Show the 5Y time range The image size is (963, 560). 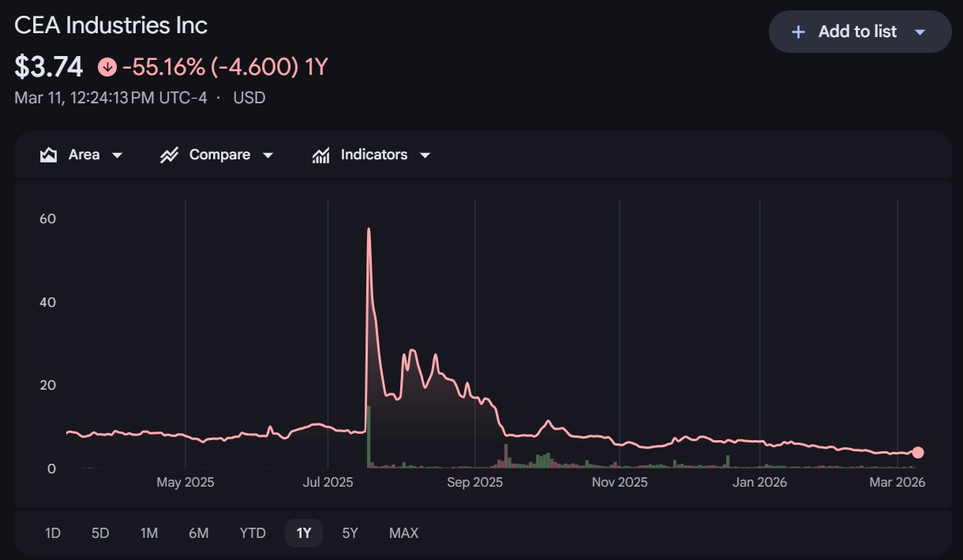(x=350, y=533)
